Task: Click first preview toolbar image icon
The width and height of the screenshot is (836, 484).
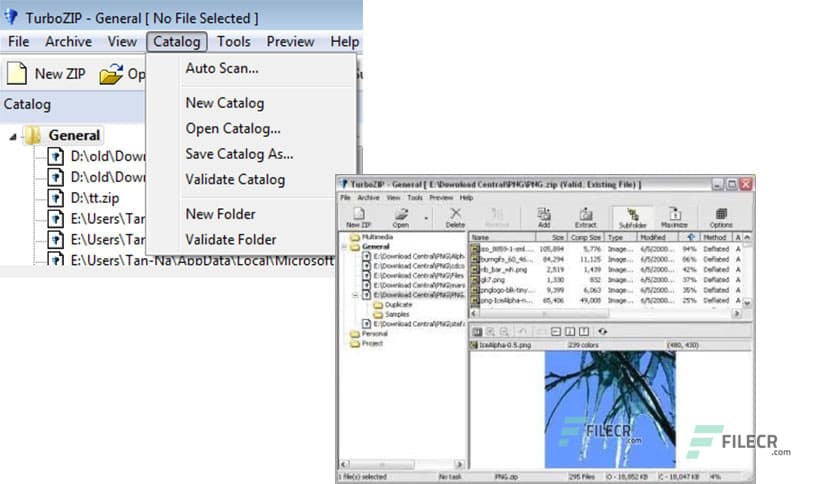Action: click(477, 332)
